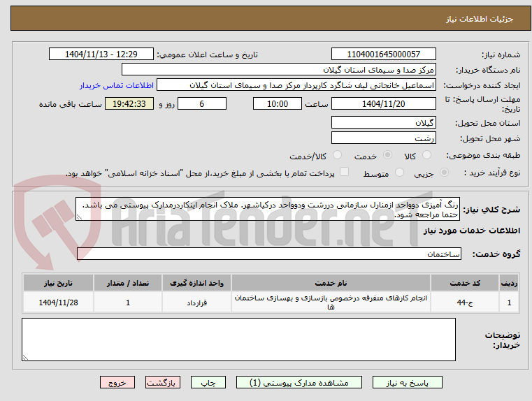Click the گروه خدمت field ساختمان

coord(269,254)
